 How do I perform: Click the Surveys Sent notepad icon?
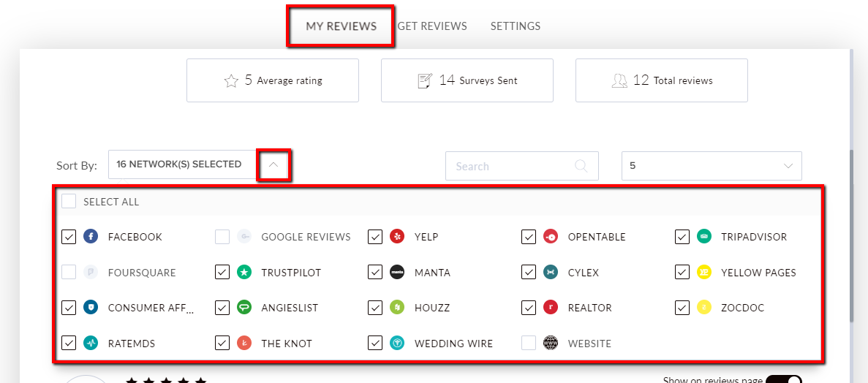(424, 81)
